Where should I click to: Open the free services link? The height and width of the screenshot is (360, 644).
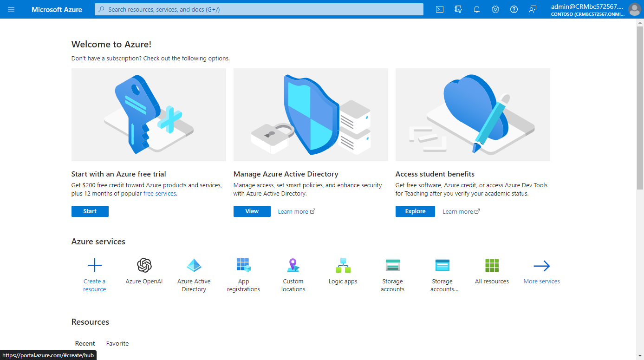click(159, 193)
